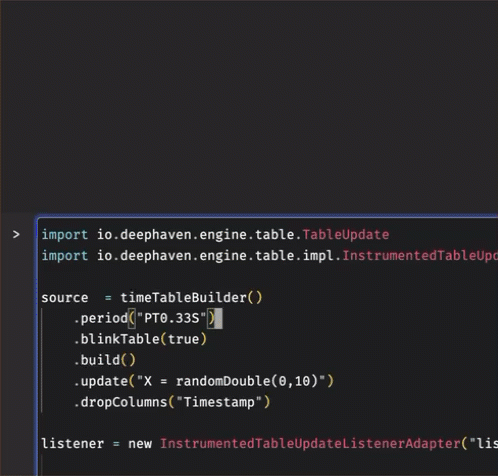Viewport: 498px width, 476px height.
Task: Click the true argument of blinkTable
Action: [183, 339]
